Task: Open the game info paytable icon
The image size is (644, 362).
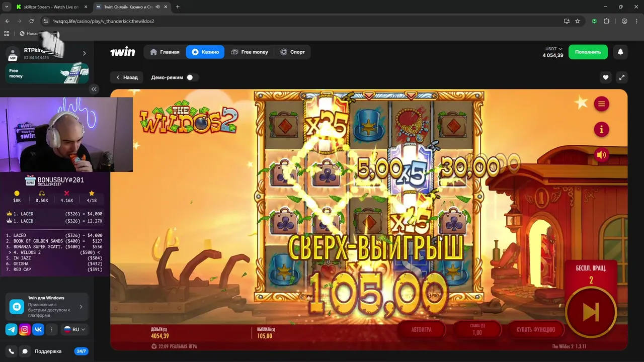Action: [x=601, y=130]
